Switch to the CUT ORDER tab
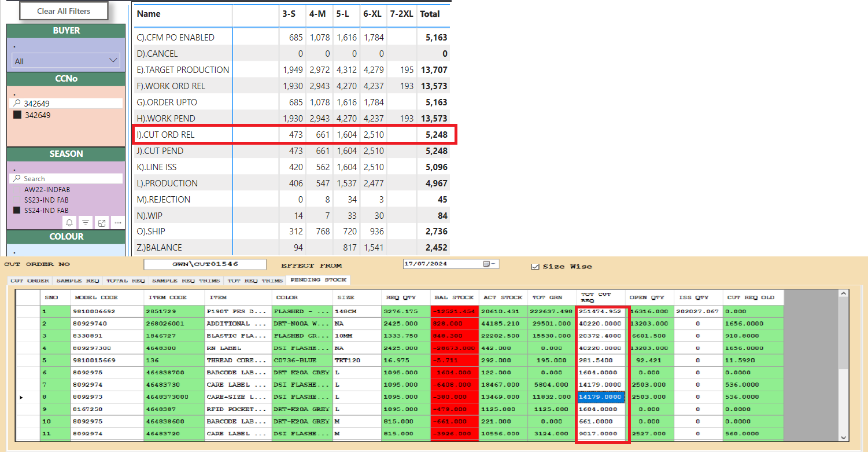This screenshot has height=452, width=868. pyautogui.click(x=30, y=280)
